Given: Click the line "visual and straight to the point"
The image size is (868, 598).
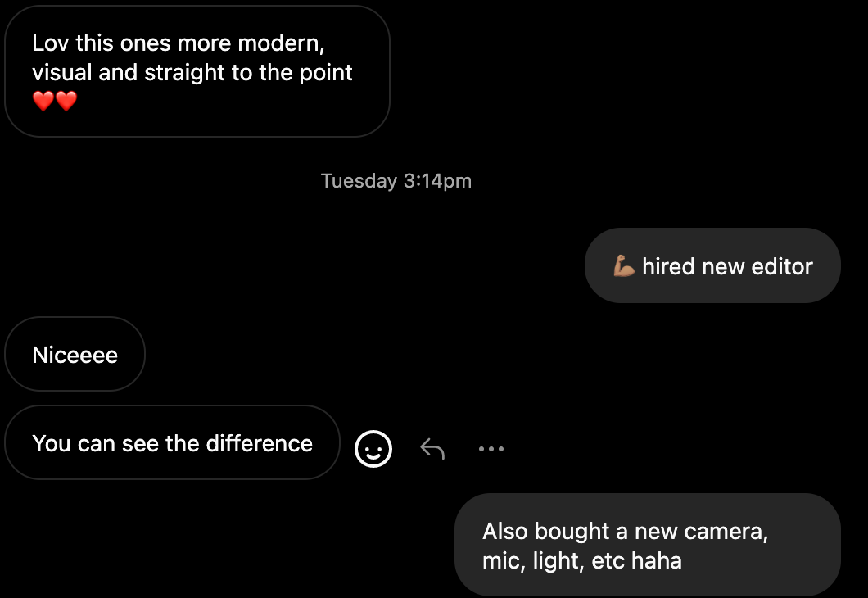Looking at the screenshot, I should click(x=192, y=72).
